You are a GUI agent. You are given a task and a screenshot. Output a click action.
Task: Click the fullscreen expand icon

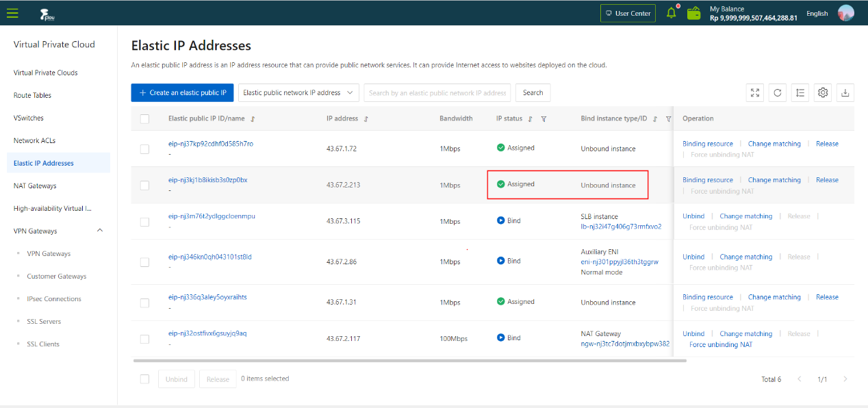tap(754, 93)
